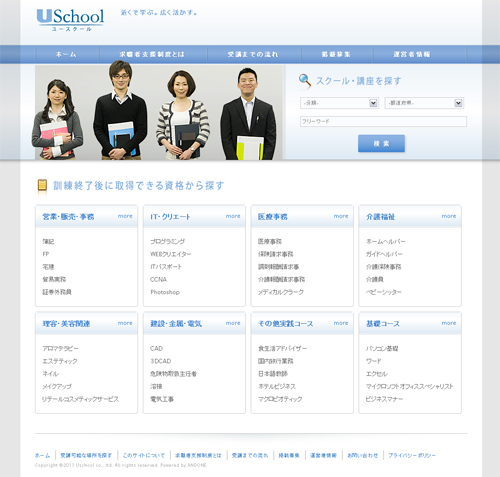Open the その他実践コース category heading
500x477 pixels.
286,324
